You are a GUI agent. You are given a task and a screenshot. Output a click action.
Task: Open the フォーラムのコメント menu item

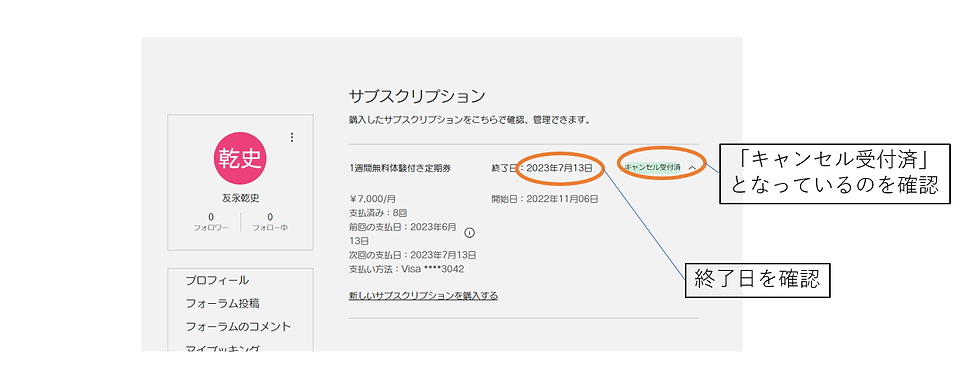(x=238, y=327)
